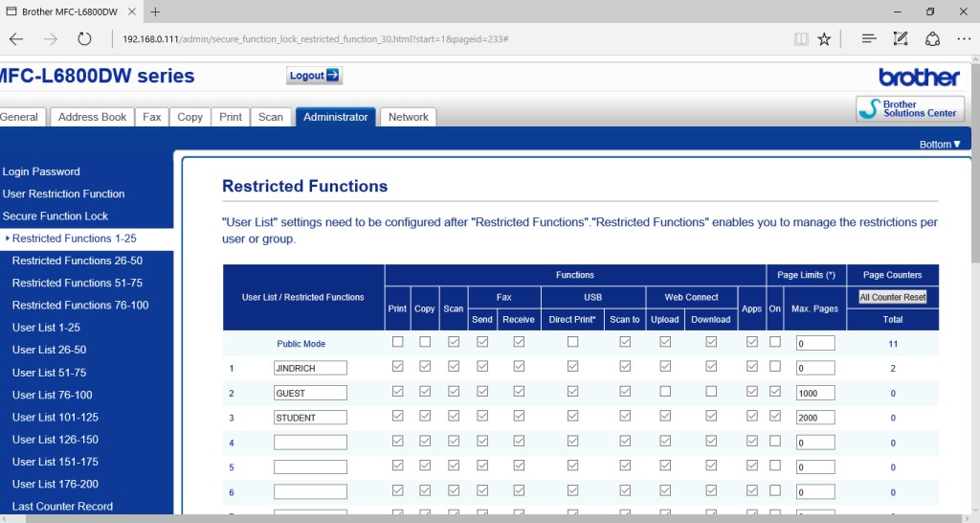Open User List 26-50
Viewport: 980px width, 523px height.
pyautogui.click(x=49, y=350)
